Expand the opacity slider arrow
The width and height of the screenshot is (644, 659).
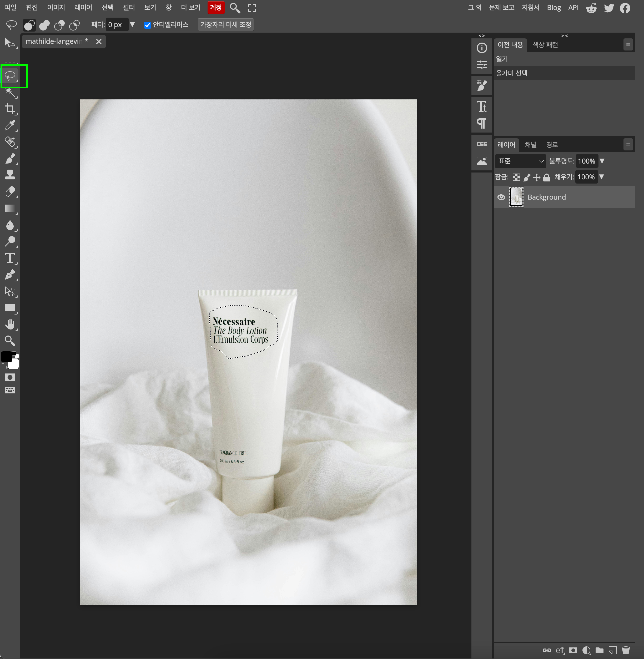coord(602,161)
